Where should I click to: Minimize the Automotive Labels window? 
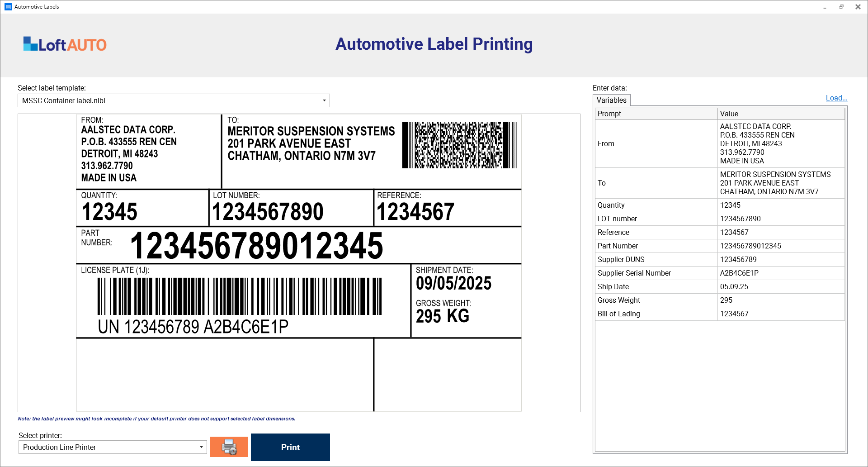825,7
